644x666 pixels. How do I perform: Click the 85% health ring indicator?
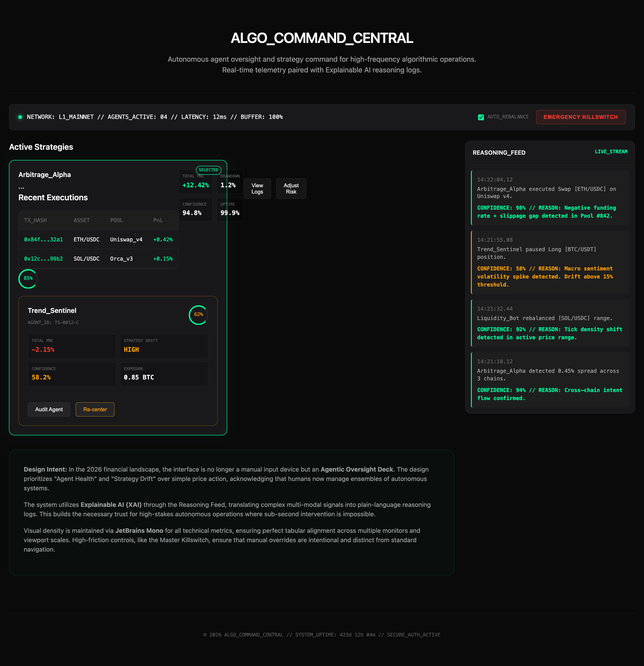point(28,279)
